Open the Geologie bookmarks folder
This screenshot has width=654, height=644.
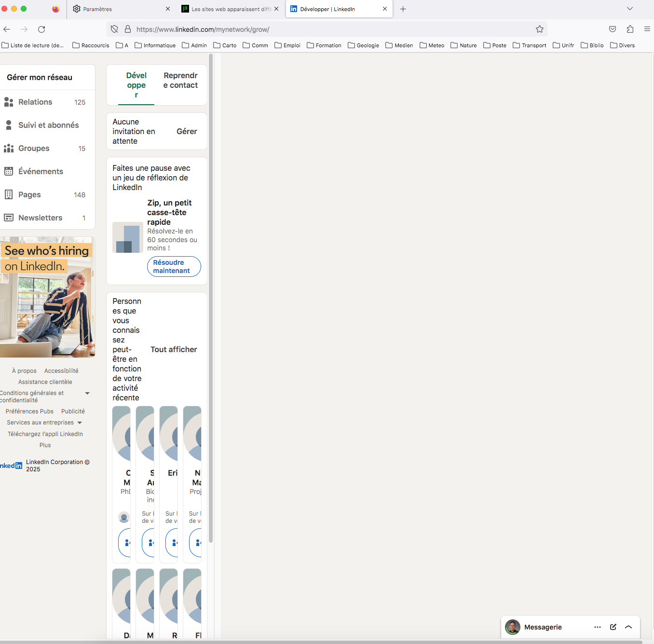tap(364, 45)
